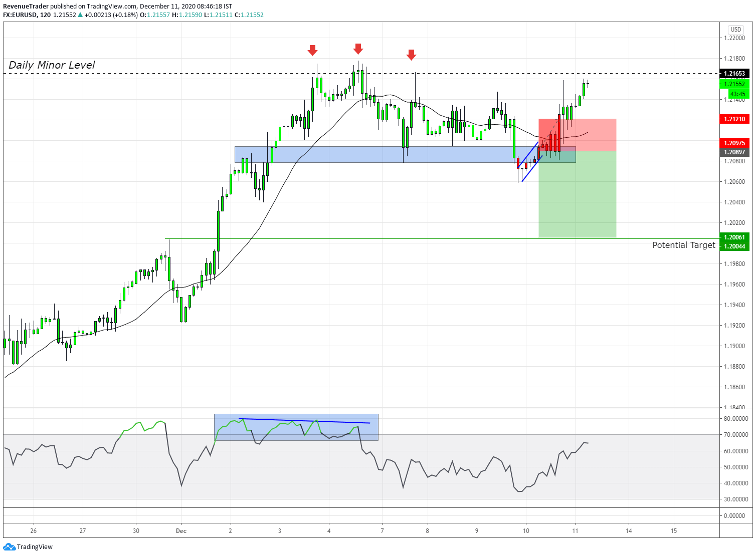Click the 1.21800 price axis tick
Image resolution: width=756 pixels, height=556 pixels.
tap(734, 59)
